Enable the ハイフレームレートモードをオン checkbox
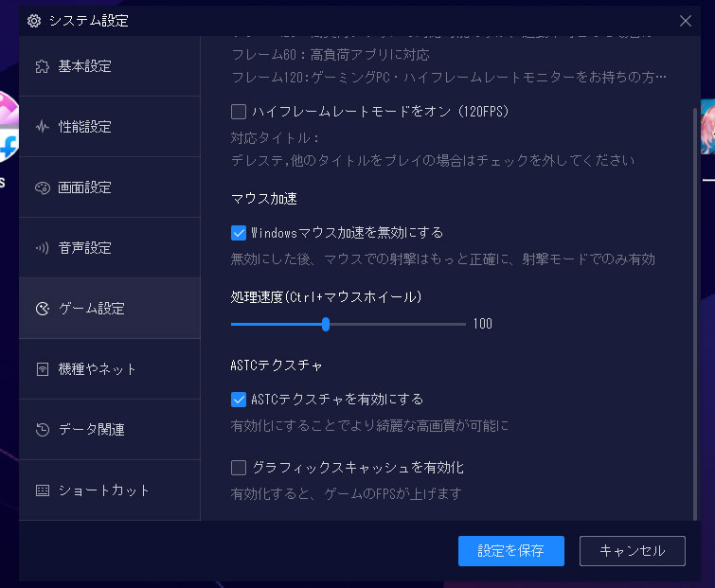715x588 pixels. [x=239, y=112]
